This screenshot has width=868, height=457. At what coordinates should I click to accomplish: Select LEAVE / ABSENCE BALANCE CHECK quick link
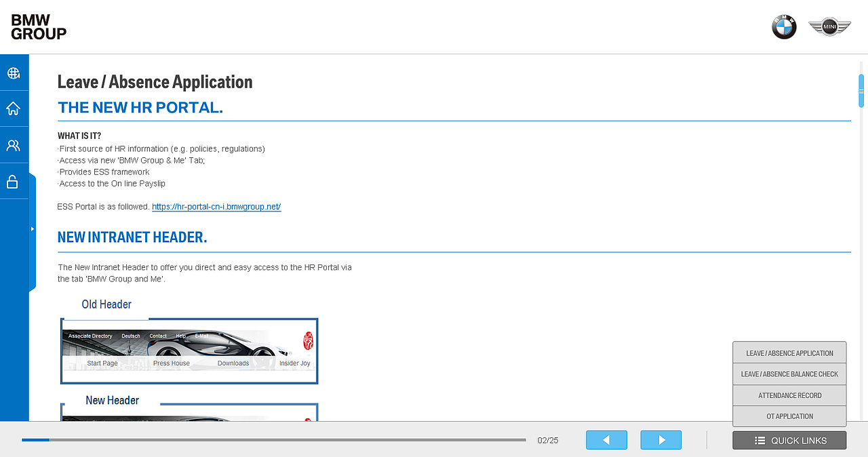pos(789,374)
